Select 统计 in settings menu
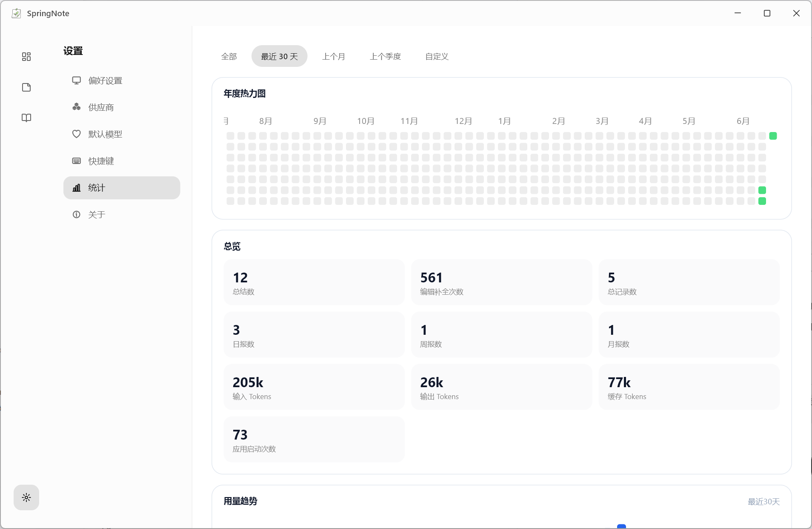This screenshot has height=529, width=812. 122,188
